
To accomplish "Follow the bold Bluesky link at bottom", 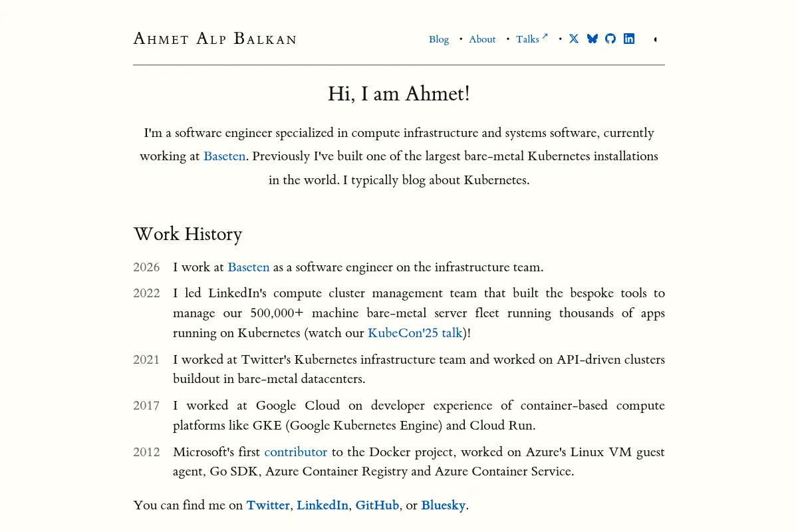I will tap(444, 505).
